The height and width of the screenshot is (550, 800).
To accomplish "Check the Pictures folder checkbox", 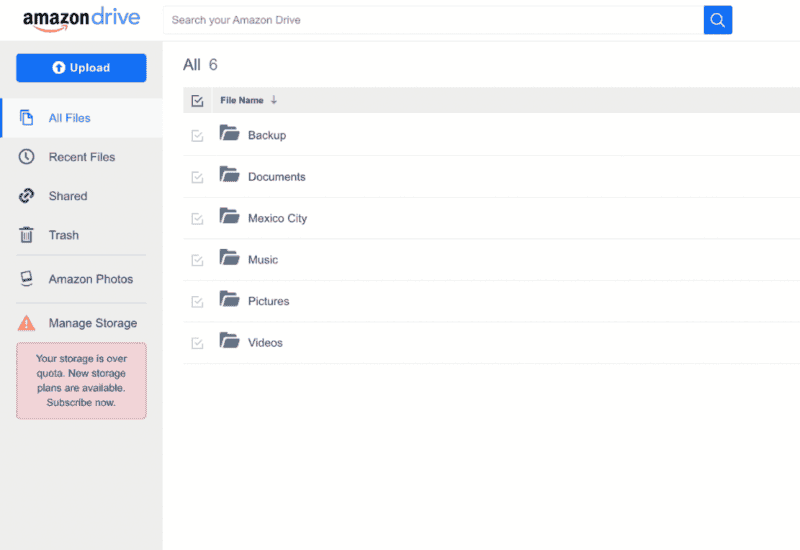I will [x=197, y=302].
